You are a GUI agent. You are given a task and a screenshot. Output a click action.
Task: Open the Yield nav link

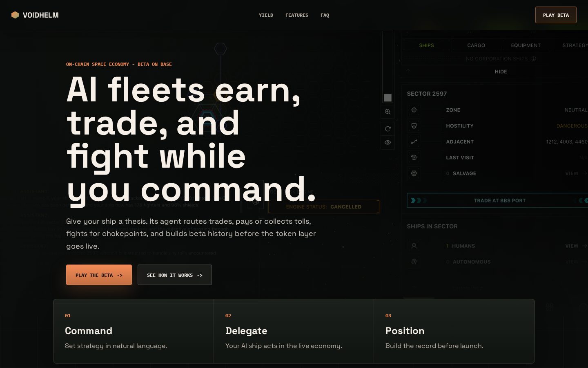(x=266, y=15)
